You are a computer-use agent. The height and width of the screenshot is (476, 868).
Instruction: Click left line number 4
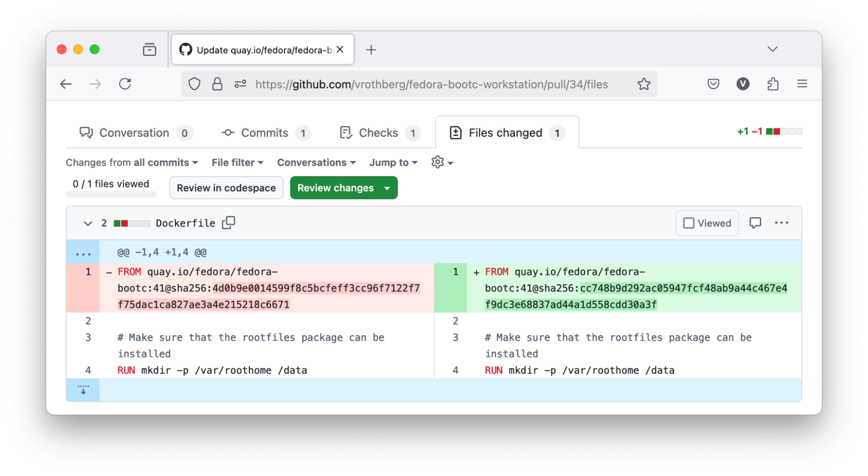(x=88, y=371)
